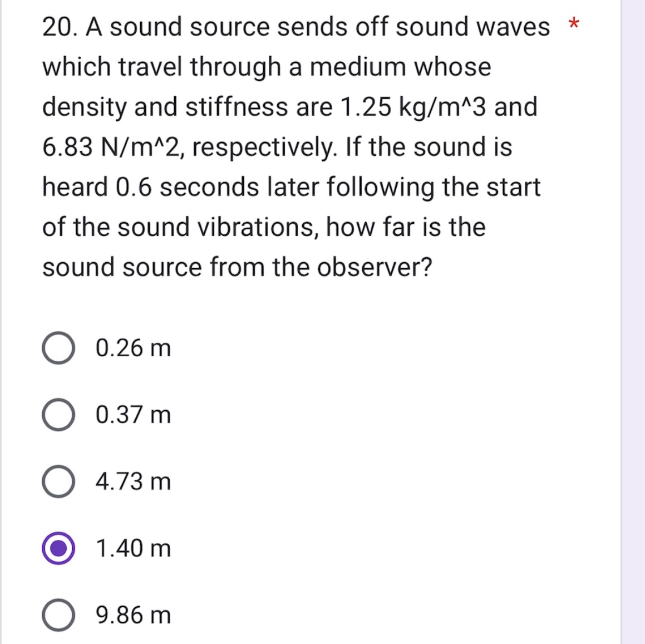Click the 0.26 m option label text
Screen dimensions: 645x644
pyautogui.click(x=132, y=349)
